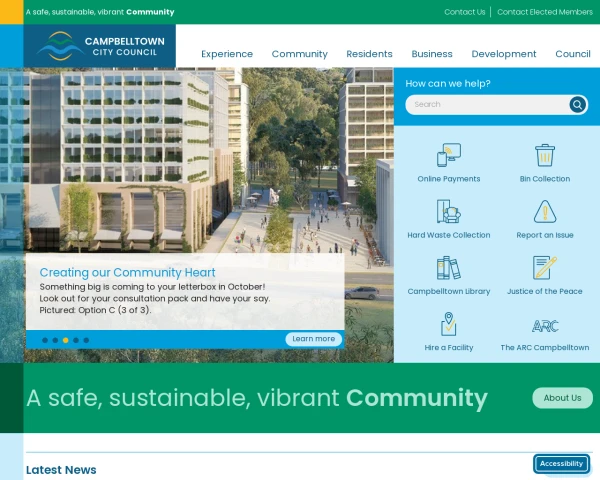This screenshot has height=480, width=600.
Task: Open the Development navigation menu
Action: tap(504, 54)
